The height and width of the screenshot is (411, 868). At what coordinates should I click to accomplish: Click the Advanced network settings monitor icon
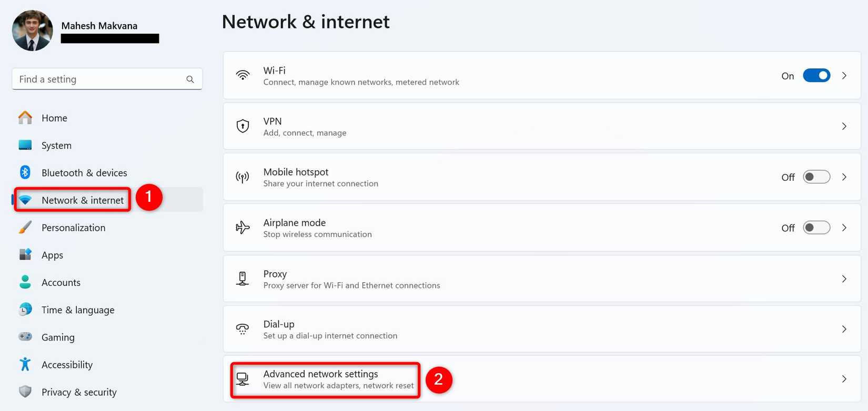click(243, 379)
